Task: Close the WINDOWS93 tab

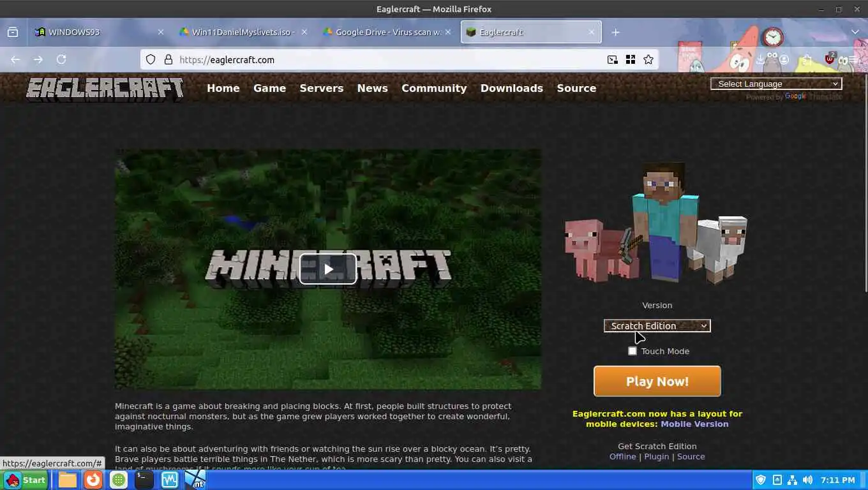Action: (x=161, y=32)
